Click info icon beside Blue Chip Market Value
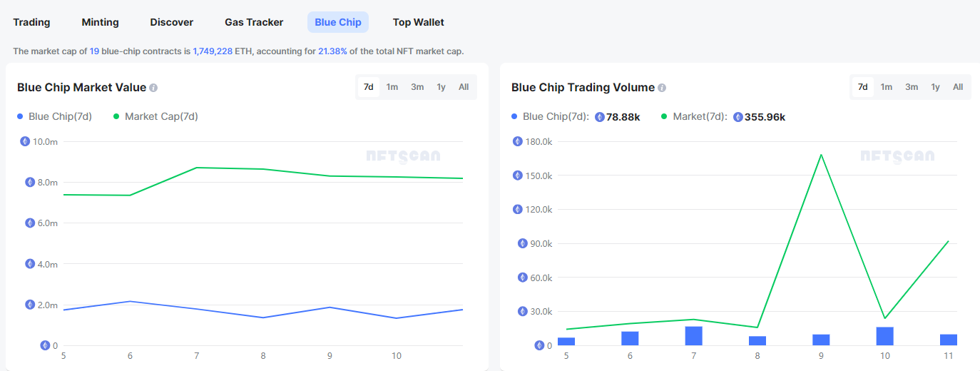This screenshot has width=980, height=371. (153, 88)
